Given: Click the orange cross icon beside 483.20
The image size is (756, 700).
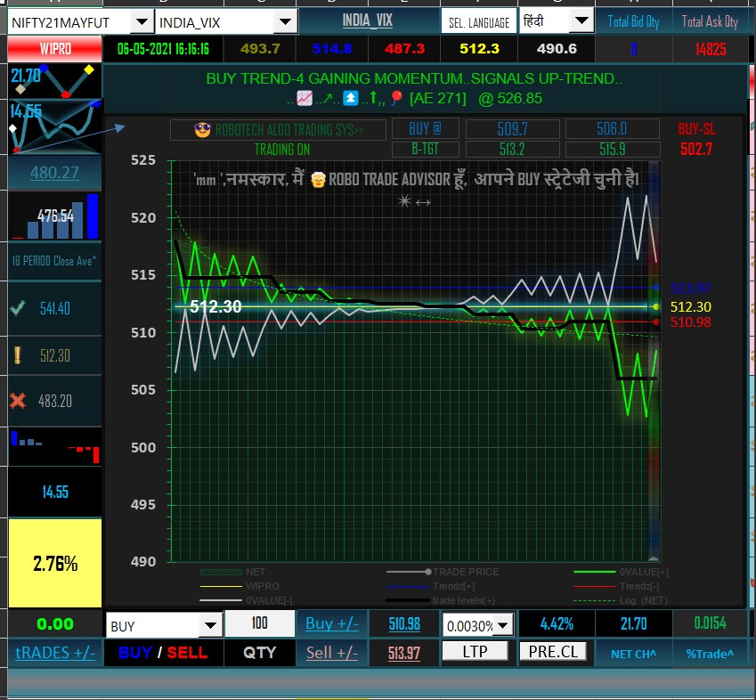Looking at the screenshot, I should pyautogui.click(x=18, y=400).
